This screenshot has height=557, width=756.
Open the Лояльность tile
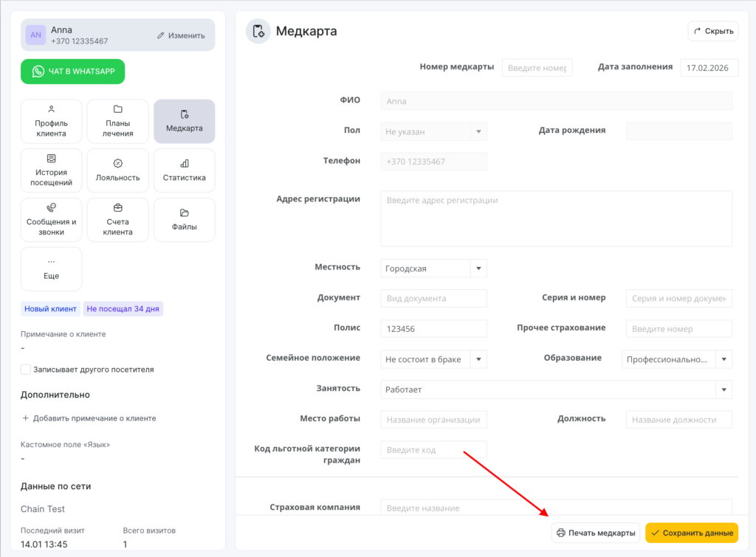(117, 170)
